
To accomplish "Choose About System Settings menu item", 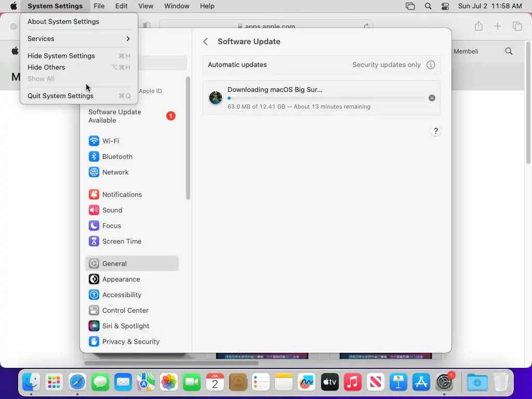I will click(x=79, y=22).
